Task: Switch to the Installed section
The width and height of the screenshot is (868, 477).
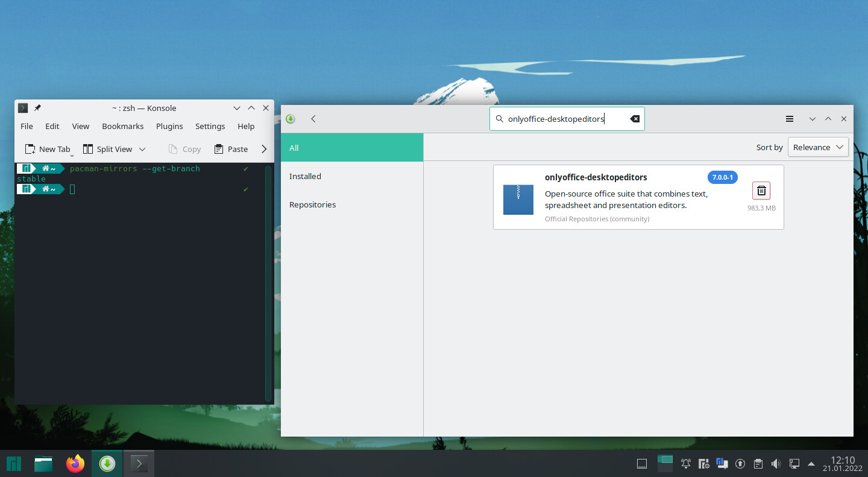Action: point(352,176)
